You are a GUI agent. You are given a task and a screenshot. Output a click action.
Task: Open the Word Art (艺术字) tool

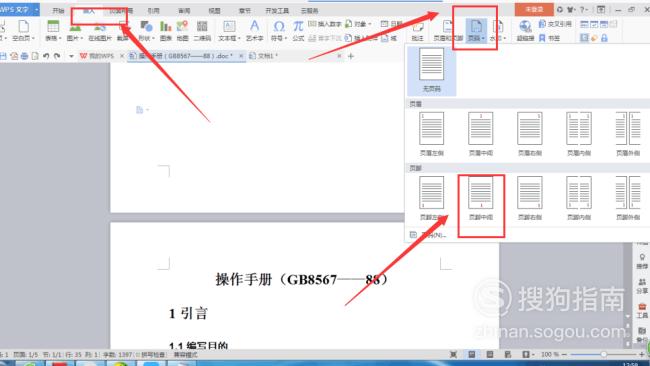pos(254,30)
